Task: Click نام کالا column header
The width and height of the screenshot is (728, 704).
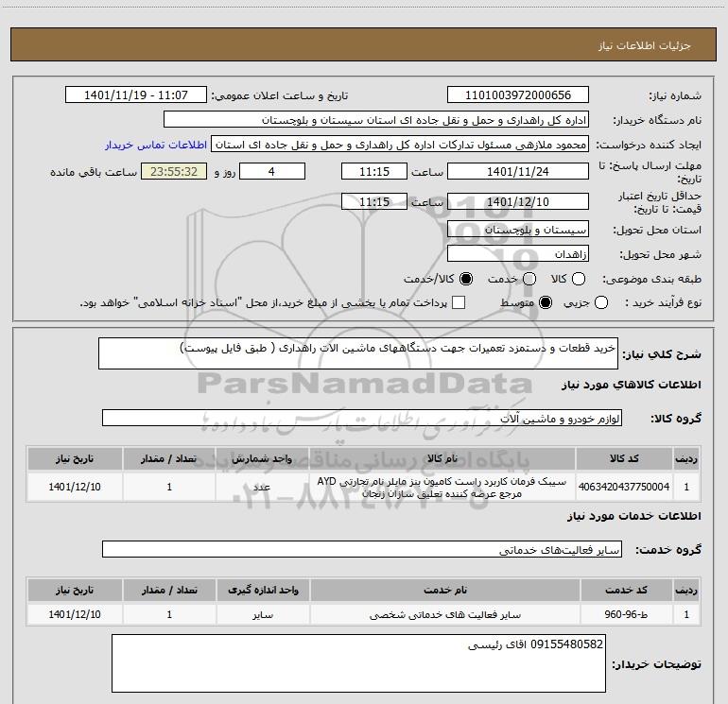Action: (x=442, y=458)
